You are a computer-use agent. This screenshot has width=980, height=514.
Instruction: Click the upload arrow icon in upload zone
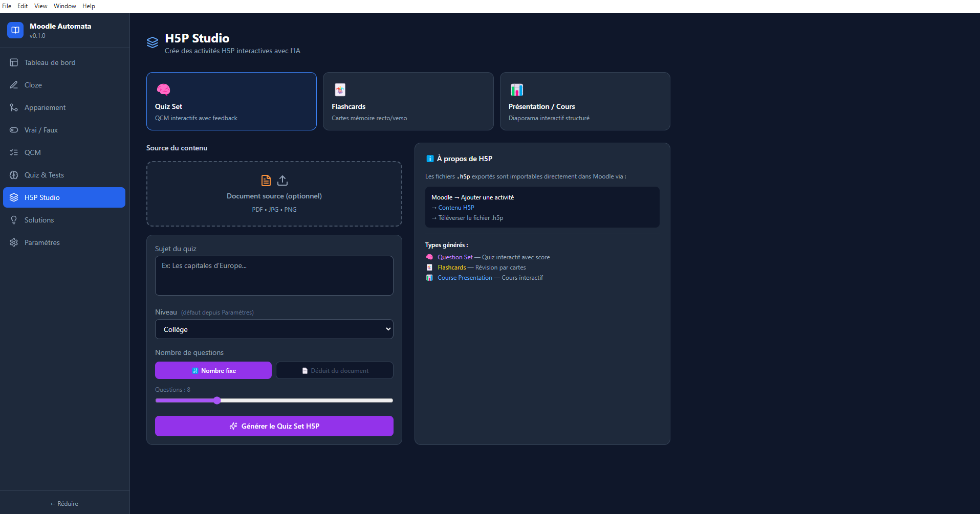282,181
